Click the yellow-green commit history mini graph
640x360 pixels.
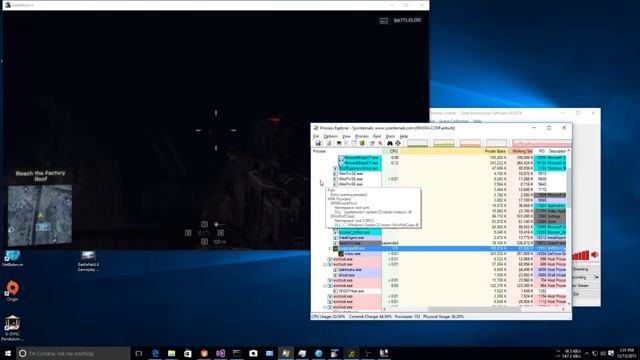(444, 143)
